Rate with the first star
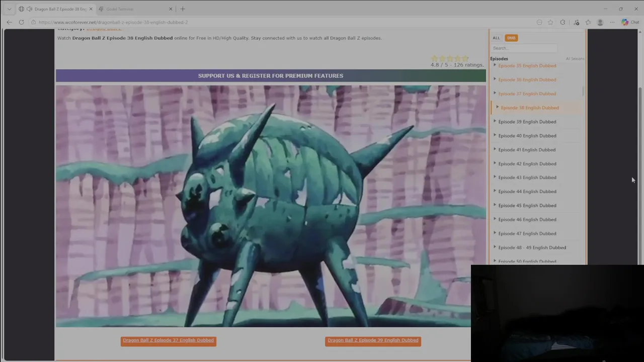The image size is (644, 362). pyautogui.click(x=435, y=59)
